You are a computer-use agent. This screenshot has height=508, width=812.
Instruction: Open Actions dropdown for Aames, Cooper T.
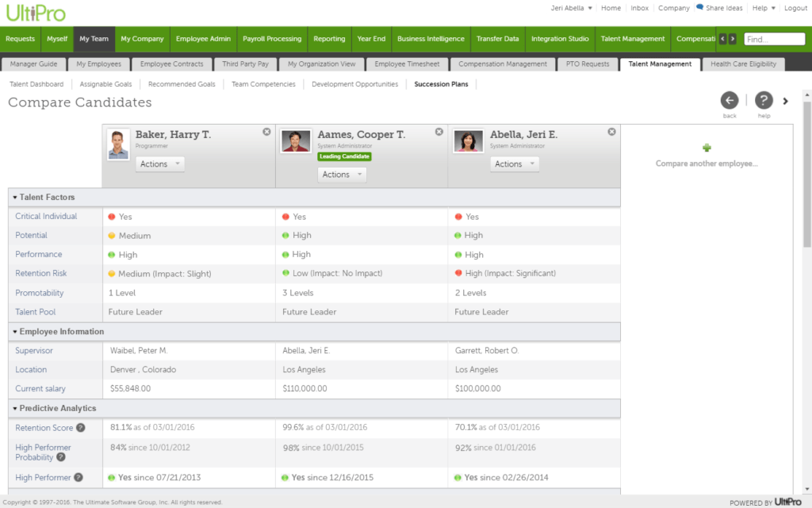pos(342,175)
